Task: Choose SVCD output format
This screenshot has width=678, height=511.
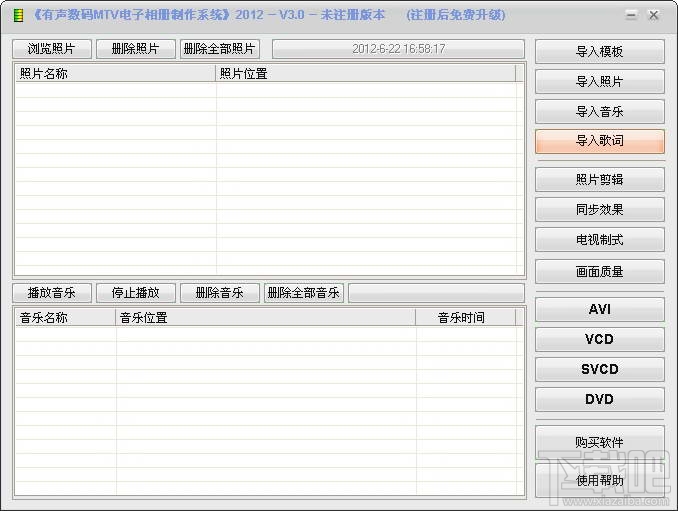Action: click(600, 369)
